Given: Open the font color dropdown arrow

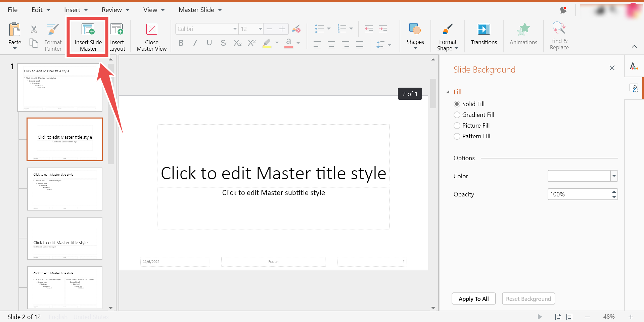Looking at the screenshot, I should (x=298, y=43).
